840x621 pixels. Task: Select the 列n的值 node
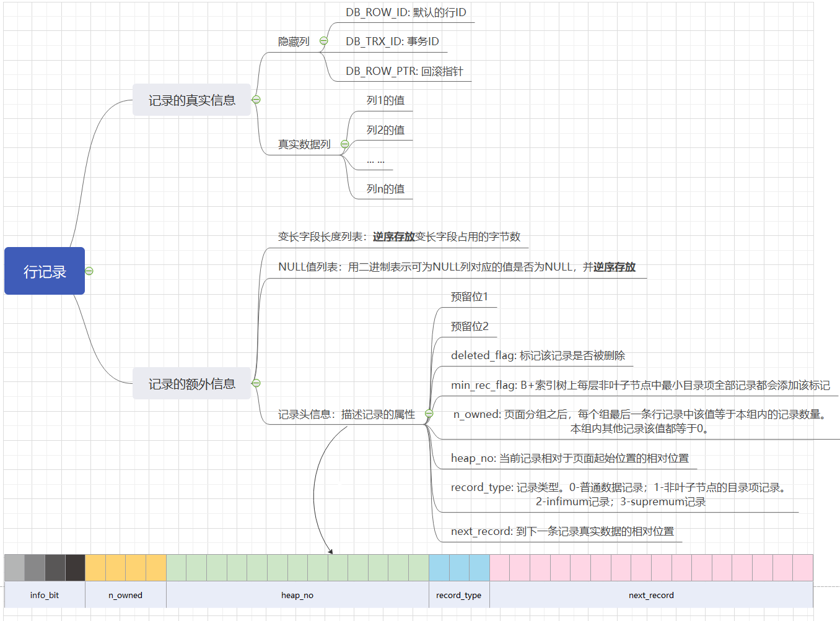tap(385, 189)
